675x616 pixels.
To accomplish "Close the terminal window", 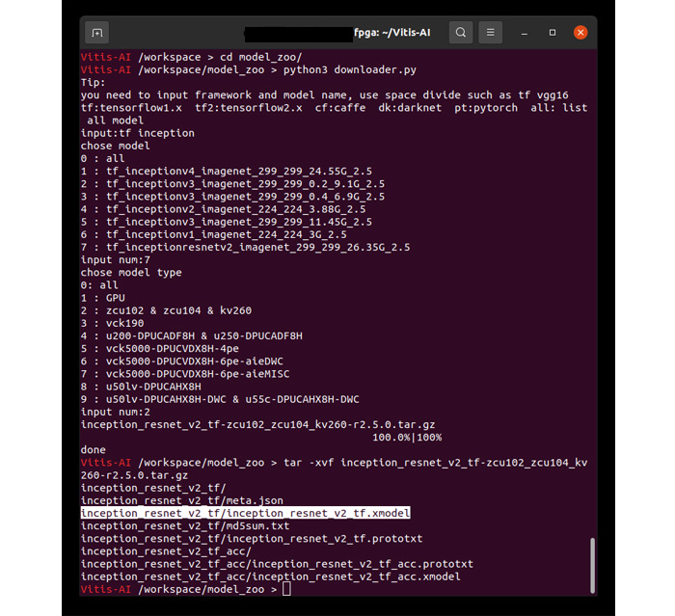I will click(x=580, y=33).
